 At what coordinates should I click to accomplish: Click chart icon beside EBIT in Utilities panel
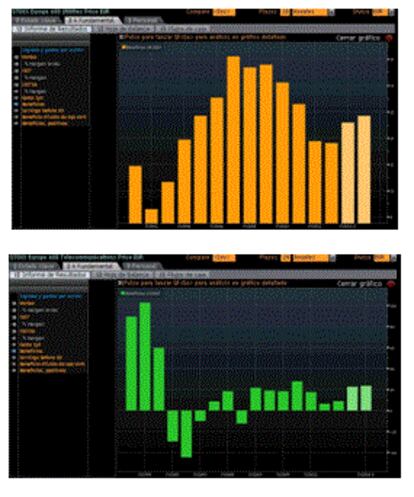point(16,71)
